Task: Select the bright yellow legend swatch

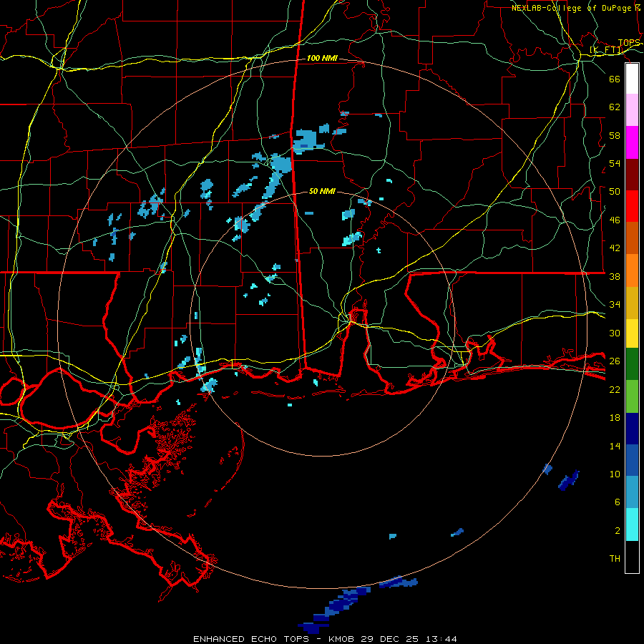Action: pos(632,333)
